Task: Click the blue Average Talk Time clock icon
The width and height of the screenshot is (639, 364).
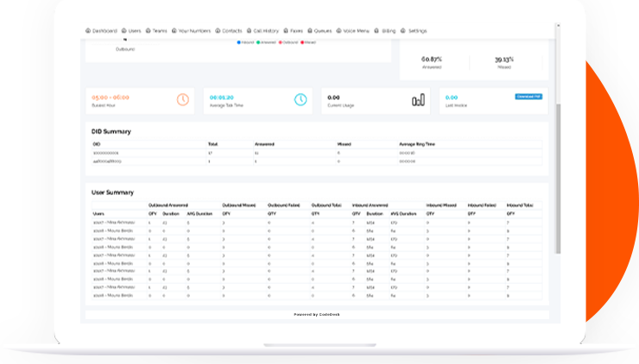Action: [301, 99]
